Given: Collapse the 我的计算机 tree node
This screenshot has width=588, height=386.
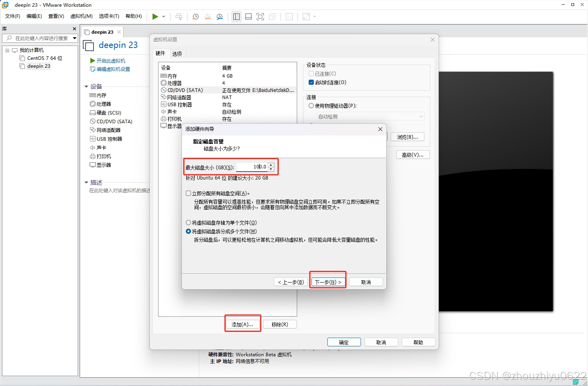Looking at the screenshot, I should [x=7, y=50].
